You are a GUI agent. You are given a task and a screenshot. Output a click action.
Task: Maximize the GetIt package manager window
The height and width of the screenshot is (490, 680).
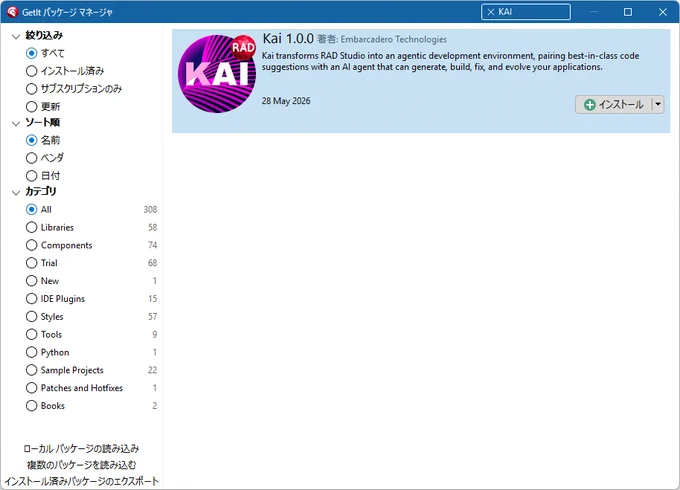(x=628, y=12)
